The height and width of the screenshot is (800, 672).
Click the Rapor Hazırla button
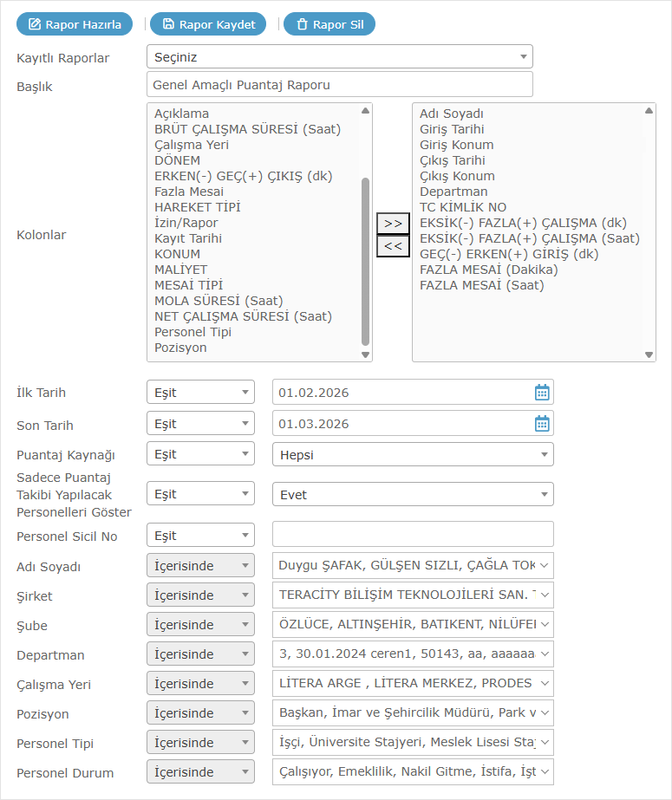point(75,24)
